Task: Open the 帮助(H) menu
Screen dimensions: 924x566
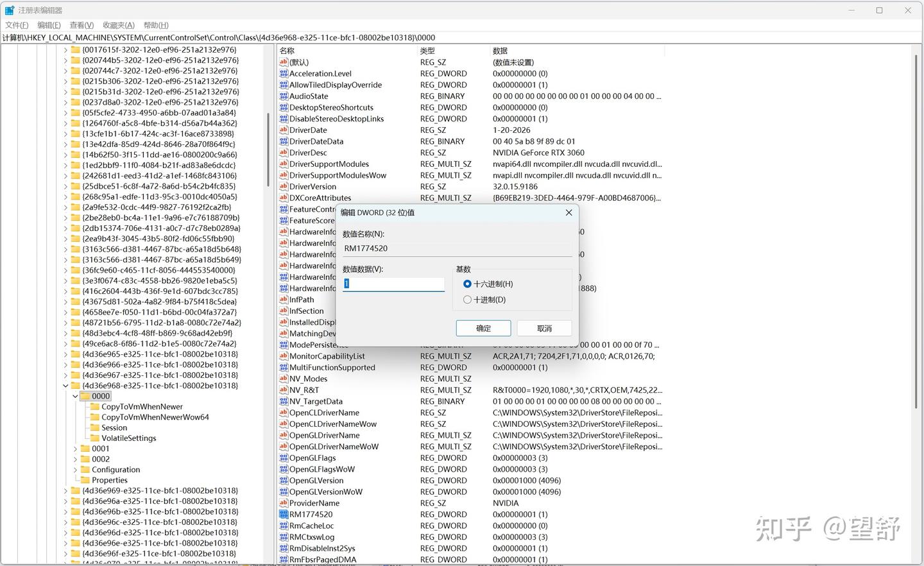Action: coord(156,25)
